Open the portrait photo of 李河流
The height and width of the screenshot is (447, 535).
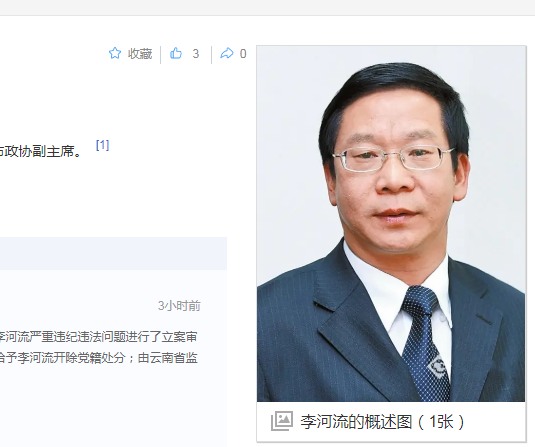(x=391, y=224)
